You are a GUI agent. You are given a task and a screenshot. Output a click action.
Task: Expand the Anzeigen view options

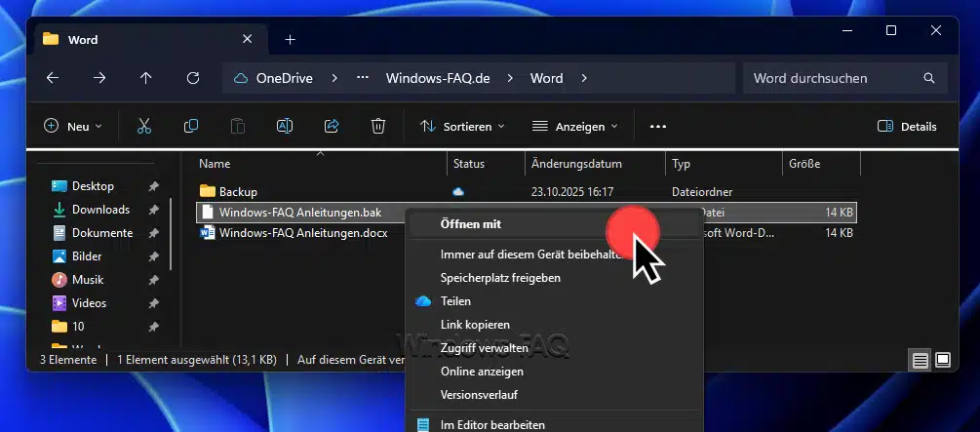(575, 126)
